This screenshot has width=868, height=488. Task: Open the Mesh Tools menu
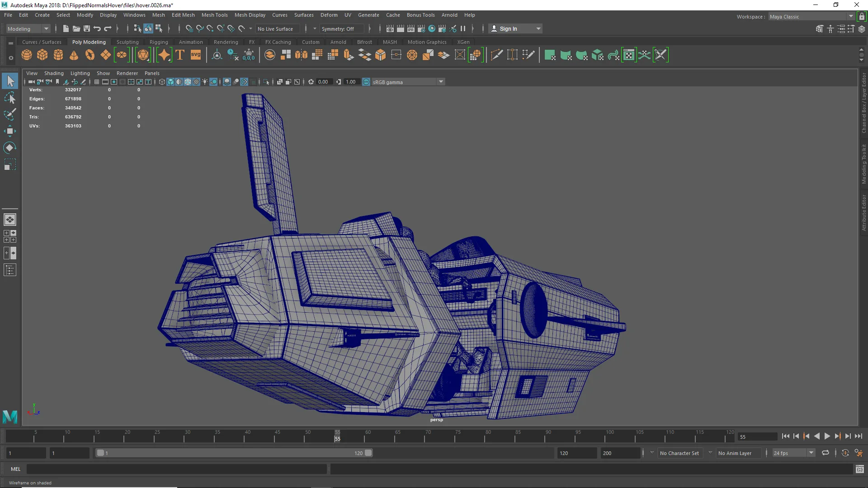(214, 15)
